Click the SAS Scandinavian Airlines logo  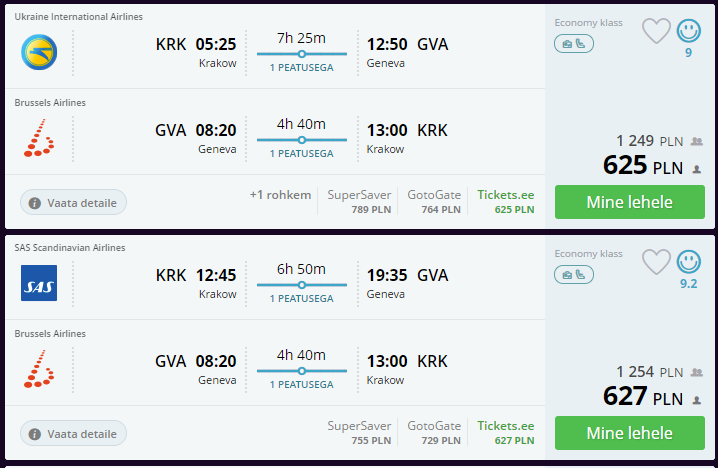pyautogui.click(x=39, y=283)
